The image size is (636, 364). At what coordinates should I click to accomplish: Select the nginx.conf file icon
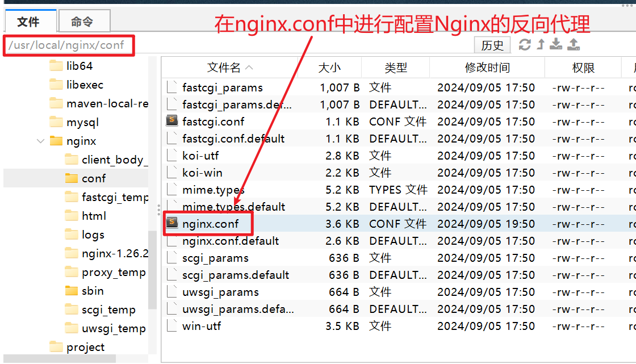click(172, 224)
